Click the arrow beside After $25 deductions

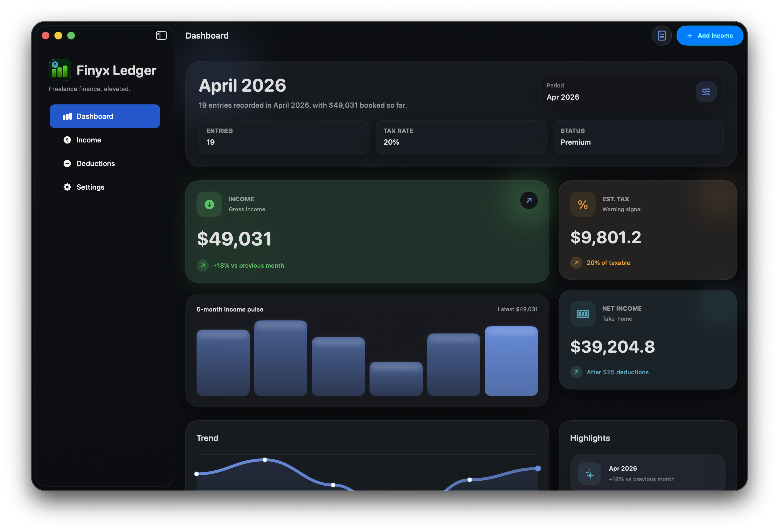pos(576,372)
